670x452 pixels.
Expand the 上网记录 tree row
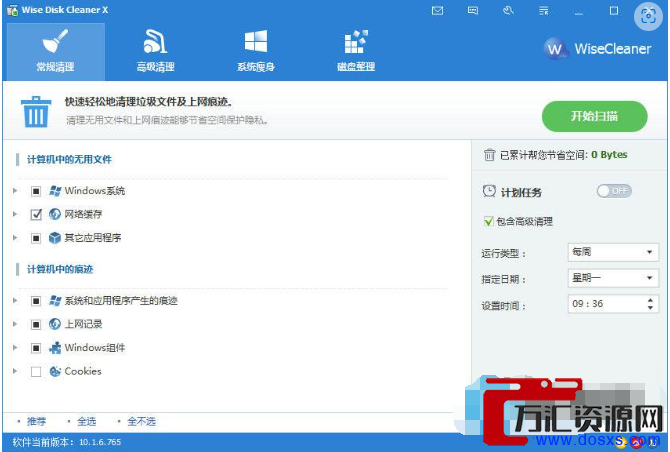(15, 324)
